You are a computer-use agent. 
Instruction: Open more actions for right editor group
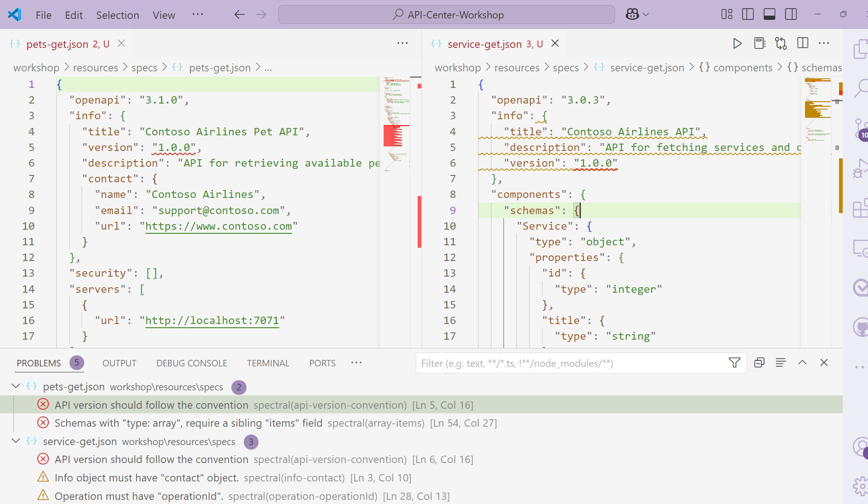coord(824,43)
